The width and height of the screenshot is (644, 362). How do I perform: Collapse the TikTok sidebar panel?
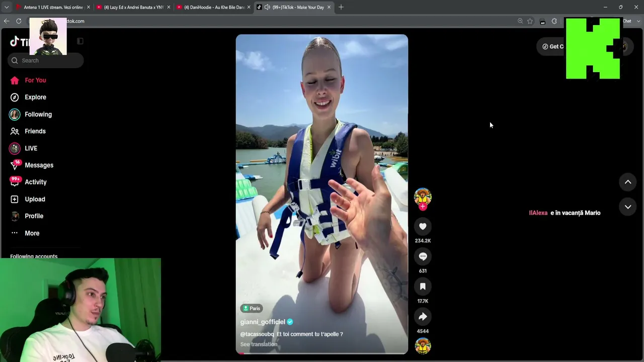coord(80,41)
